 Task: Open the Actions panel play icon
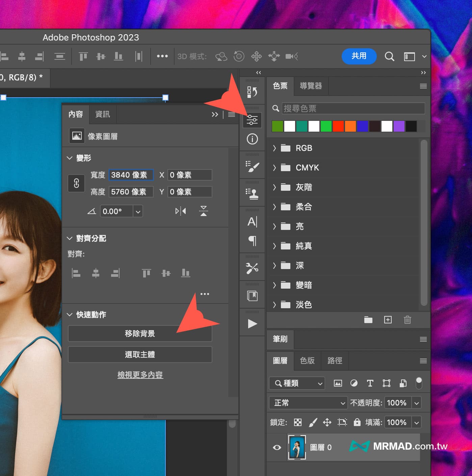252,324
